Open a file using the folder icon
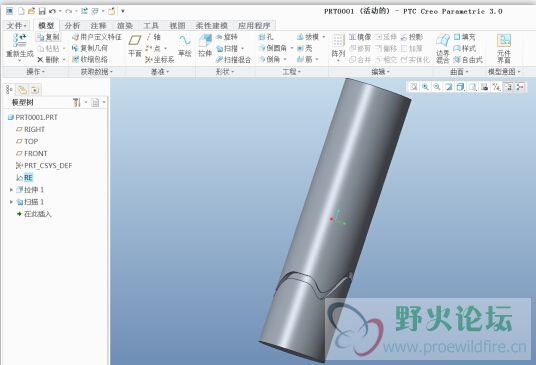The image size is (536, 365). click(31, 11)
